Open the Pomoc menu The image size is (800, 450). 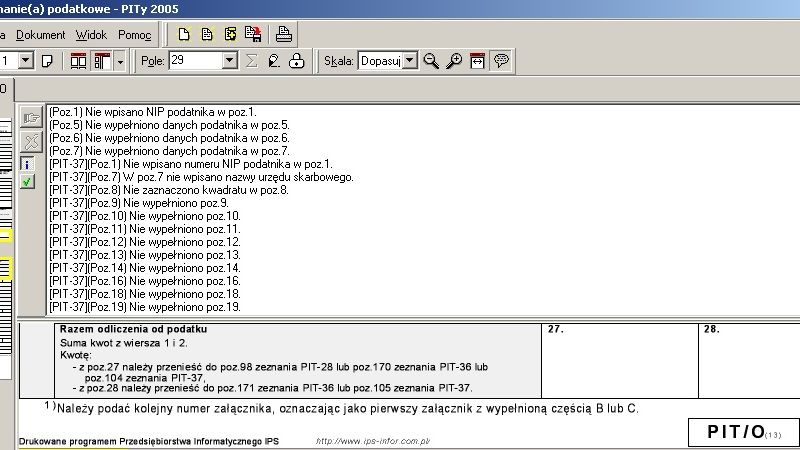135,35
